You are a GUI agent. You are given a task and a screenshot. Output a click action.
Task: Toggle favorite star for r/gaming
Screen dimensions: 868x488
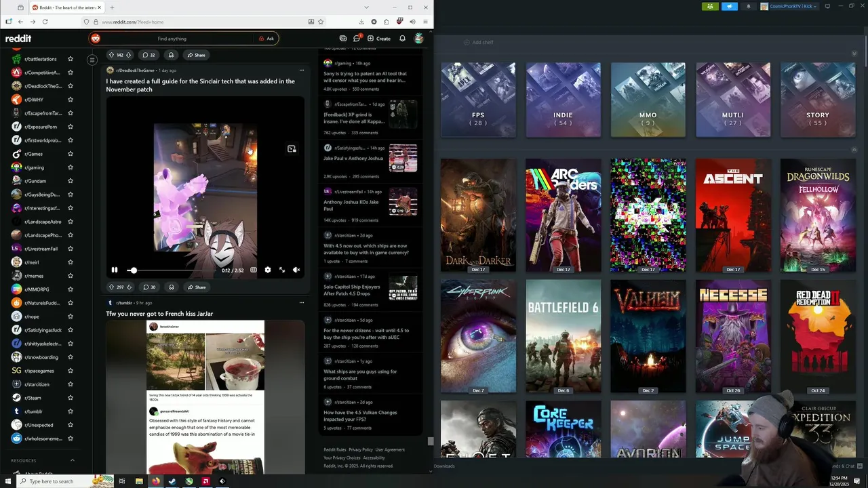(70, 167)
